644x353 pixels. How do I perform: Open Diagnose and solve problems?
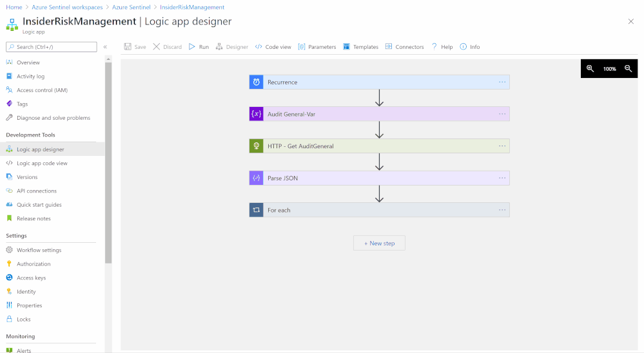(x=53, y=118)
